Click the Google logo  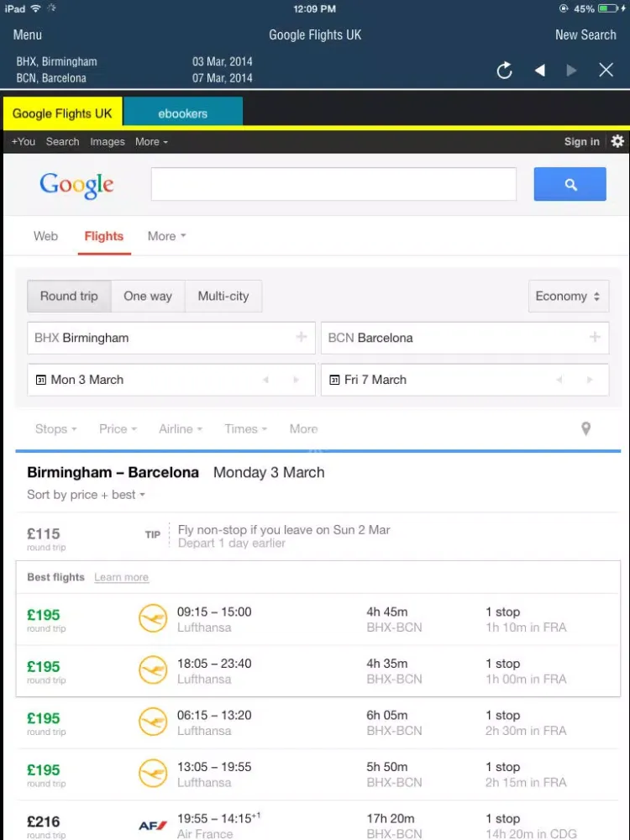[x=76, y=186]
